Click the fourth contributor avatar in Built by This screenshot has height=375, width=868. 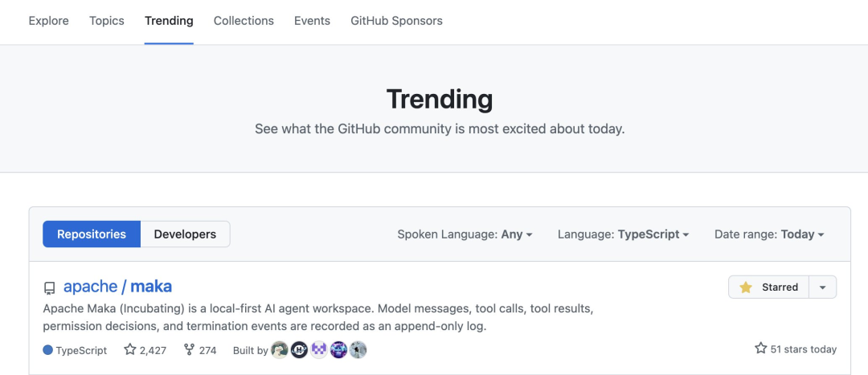pyautogui.click(x=338, y=349)
